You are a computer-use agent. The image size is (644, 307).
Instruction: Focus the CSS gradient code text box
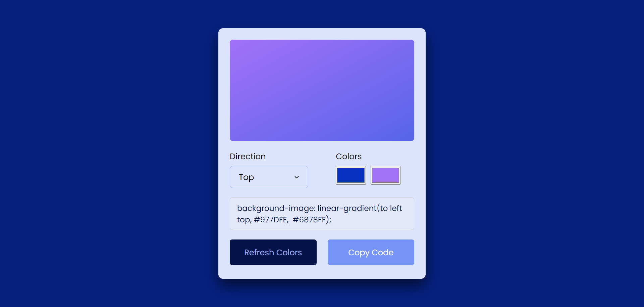click(x=322, y=214)
